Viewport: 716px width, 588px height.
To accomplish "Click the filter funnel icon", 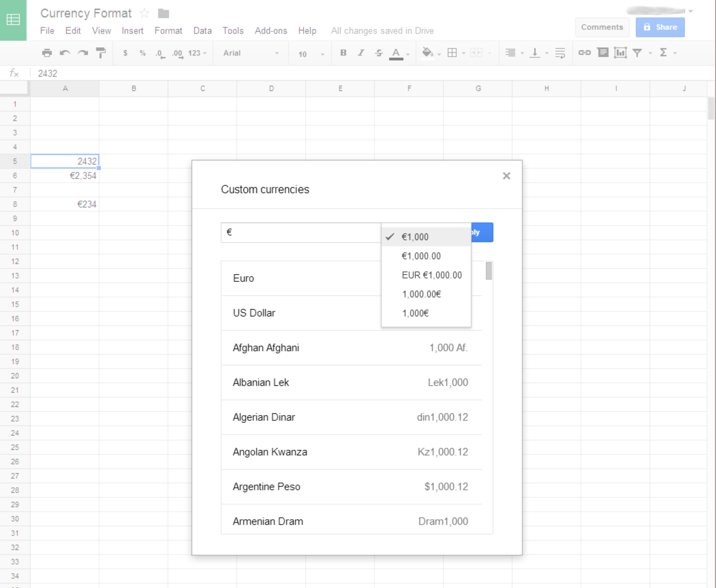I will point(637,53).
